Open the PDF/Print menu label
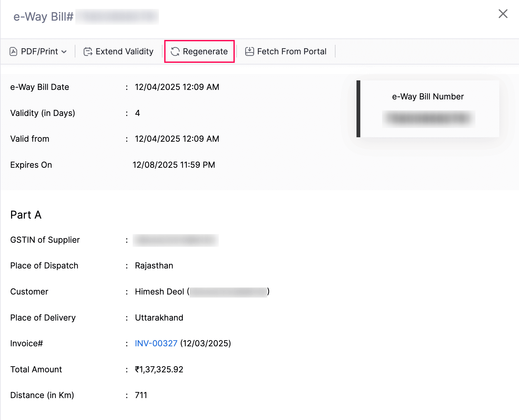 (x=39, y=51)
